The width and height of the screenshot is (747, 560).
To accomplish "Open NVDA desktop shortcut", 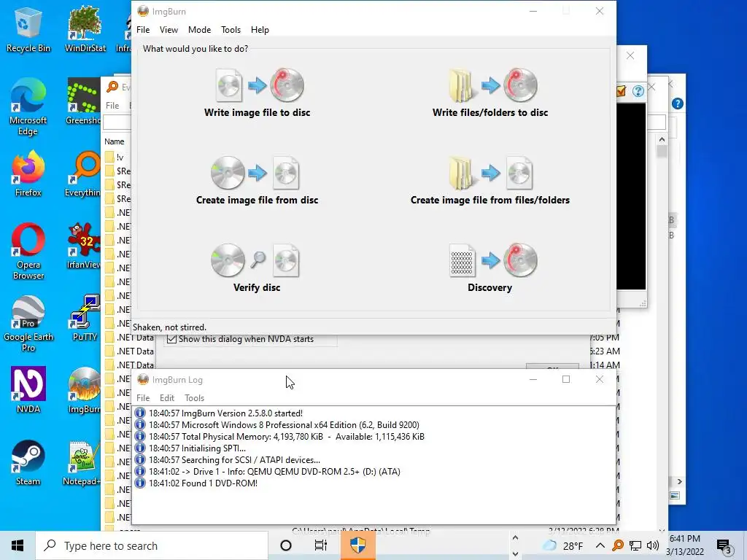I will coord(28,390).
